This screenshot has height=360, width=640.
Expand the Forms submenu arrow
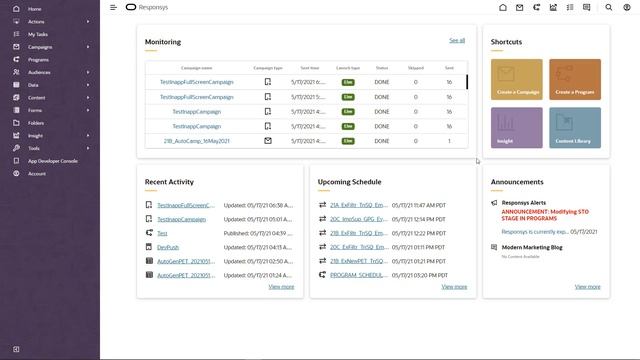[88, 110]
